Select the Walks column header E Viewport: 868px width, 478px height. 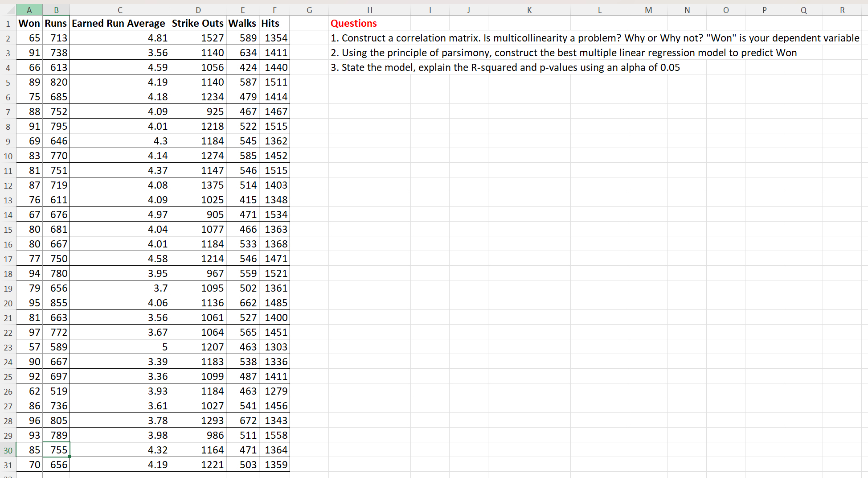pos(243,10)
